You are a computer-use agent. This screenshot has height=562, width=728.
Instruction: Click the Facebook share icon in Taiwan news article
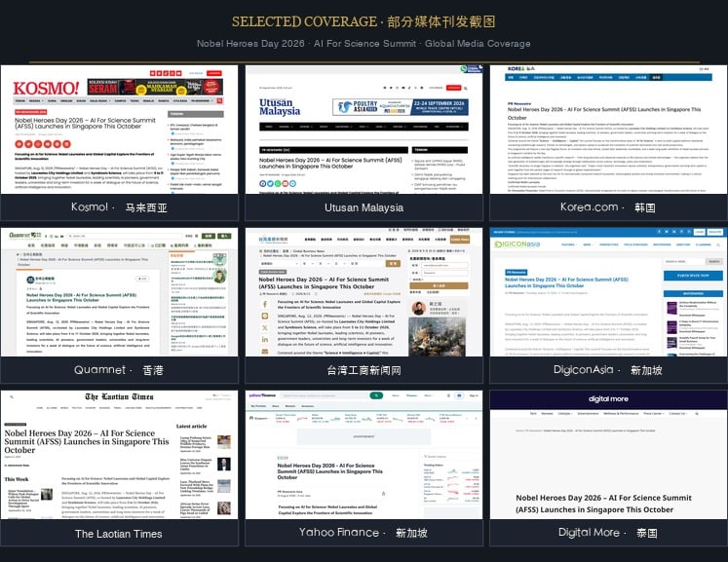pyautogui.click(x=265, y=305)
